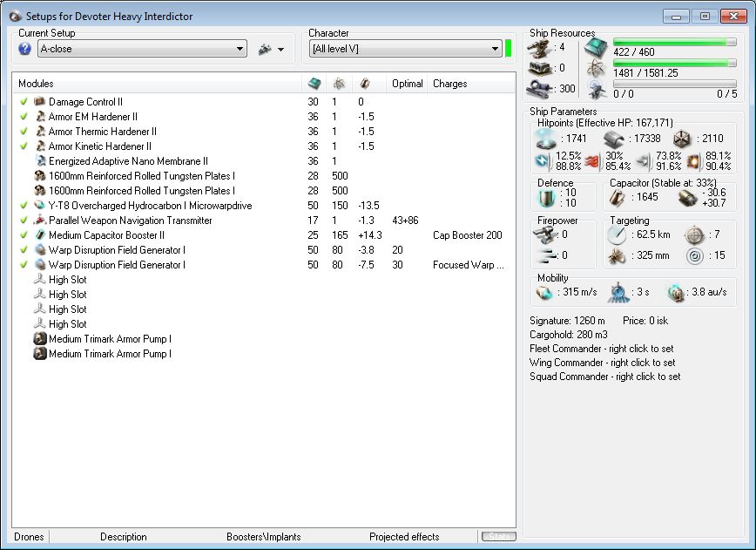Select the second 1600mm Reinforced Tungsten Plates row
This screenshot has height=550, width=756.
(264, 191)
